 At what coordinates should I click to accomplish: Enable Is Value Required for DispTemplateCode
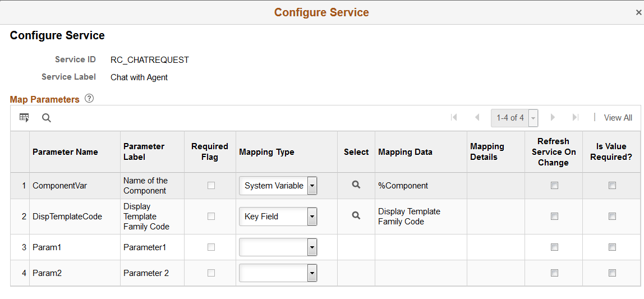click(612, 216)
